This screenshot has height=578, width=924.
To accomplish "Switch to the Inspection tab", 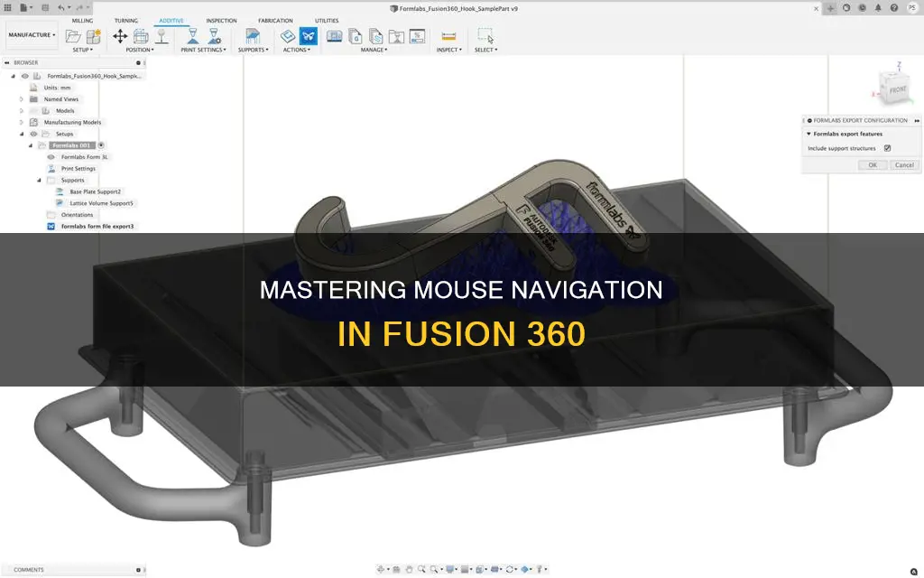I will coord(222,21).
